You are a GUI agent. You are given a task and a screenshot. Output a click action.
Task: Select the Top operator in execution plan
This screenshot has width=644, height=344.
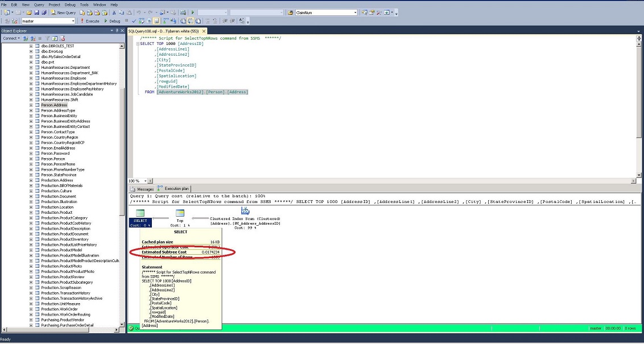tap(180, 213)
